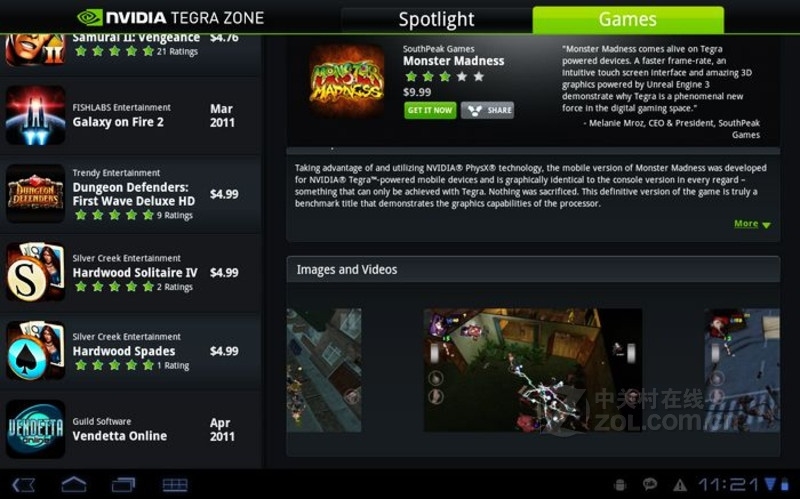Tap the Vendetta Online logo icon

point(35,429)
